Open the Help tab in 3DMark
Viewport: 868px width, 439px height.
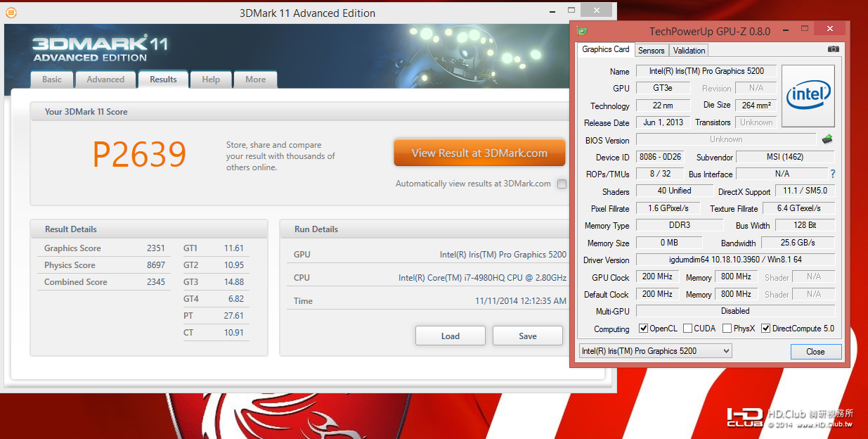tap(211, 79)
